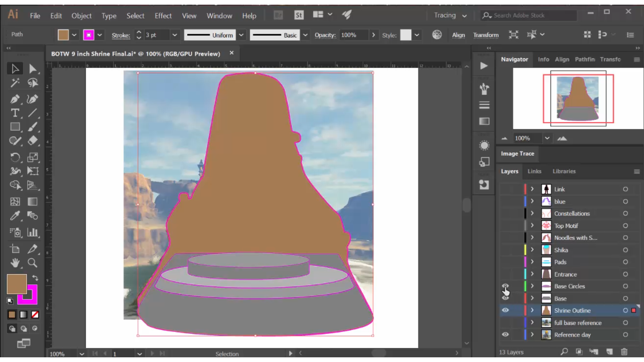Activate the Zoom tool

32,263
